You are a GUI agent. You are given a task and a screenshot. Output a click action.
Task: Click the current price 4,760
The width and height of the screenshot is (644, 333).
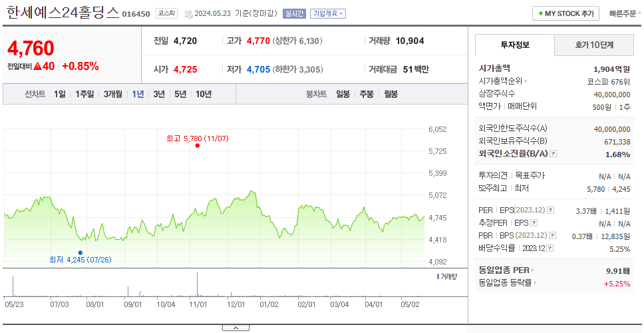[x=31, y=49]
